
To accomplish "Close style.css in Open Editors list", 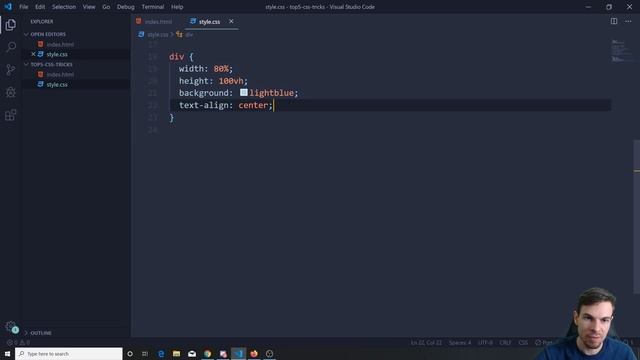I will [x=33, y=54].
